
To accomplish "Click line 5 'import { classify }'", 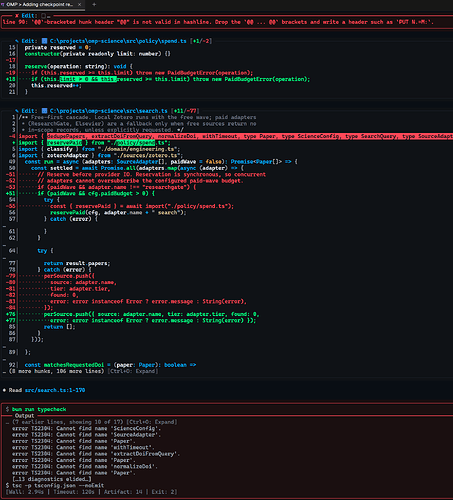I will coord(99,149).
